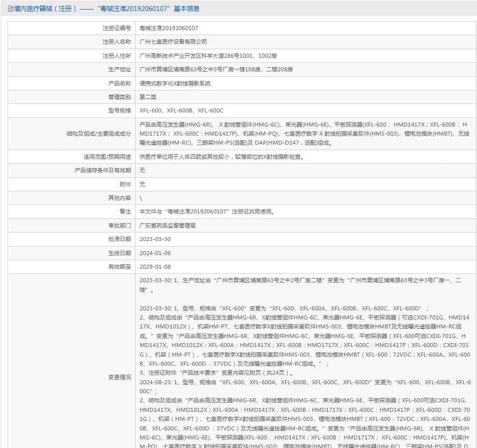Select model value XFL-600、XFL-600B、XFL-600C
The image size is (477, 448).
coord(182,111)
